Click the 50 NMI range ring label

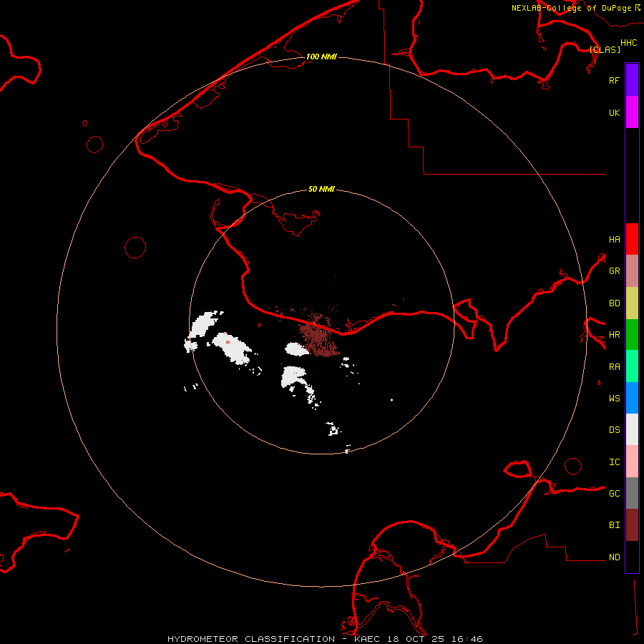pos(321,189)
